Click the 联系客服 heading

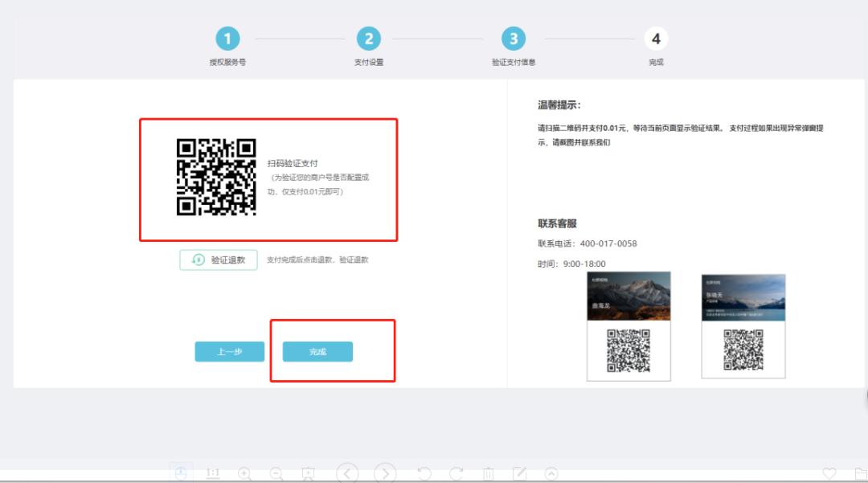(558, 223)
